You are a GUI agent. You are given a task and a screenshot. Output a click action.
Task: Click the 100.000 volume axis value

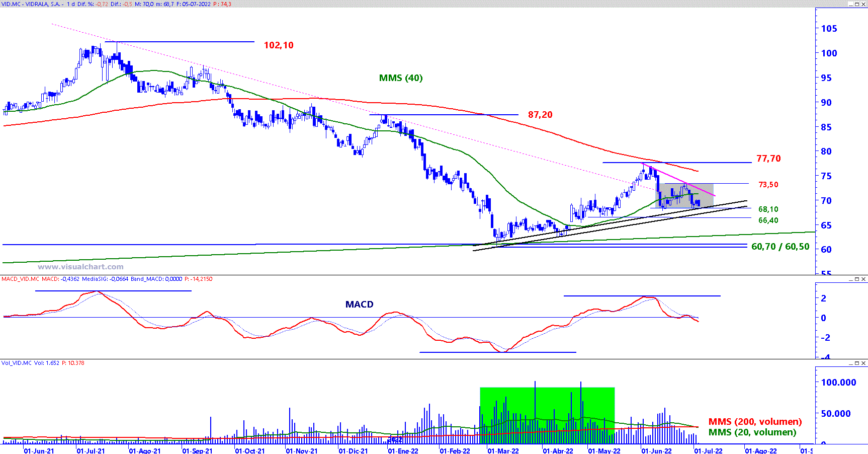(x=838, y=383)
